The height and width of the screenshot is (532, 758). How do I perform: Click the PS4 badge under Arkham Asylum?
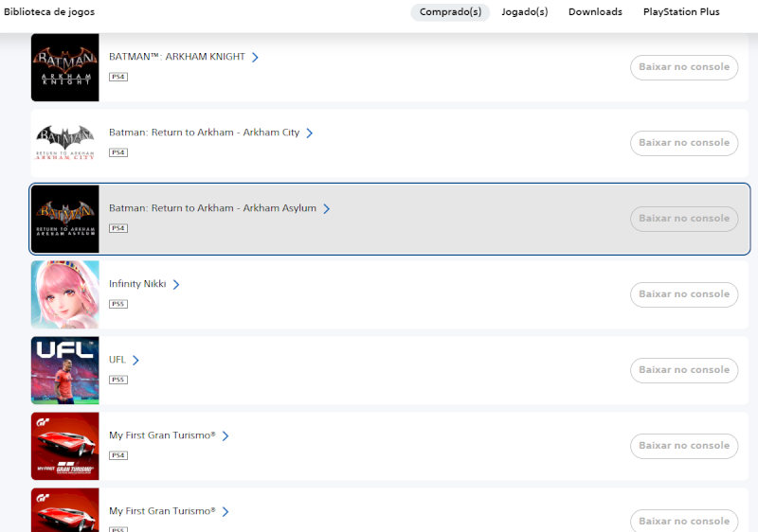click(x=118, y=228)
